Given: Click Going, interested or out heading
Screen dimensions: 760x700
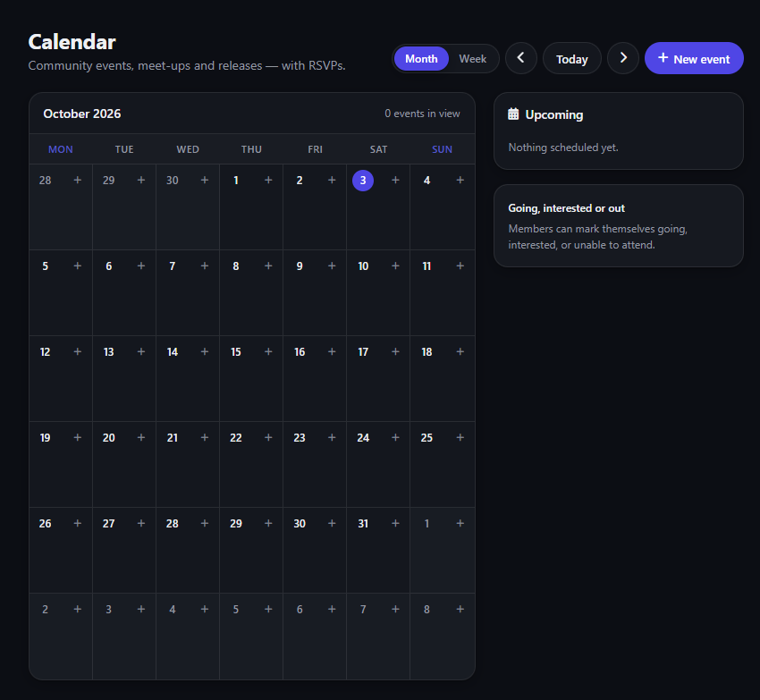Looking at the screenshot, I should 566,208.
